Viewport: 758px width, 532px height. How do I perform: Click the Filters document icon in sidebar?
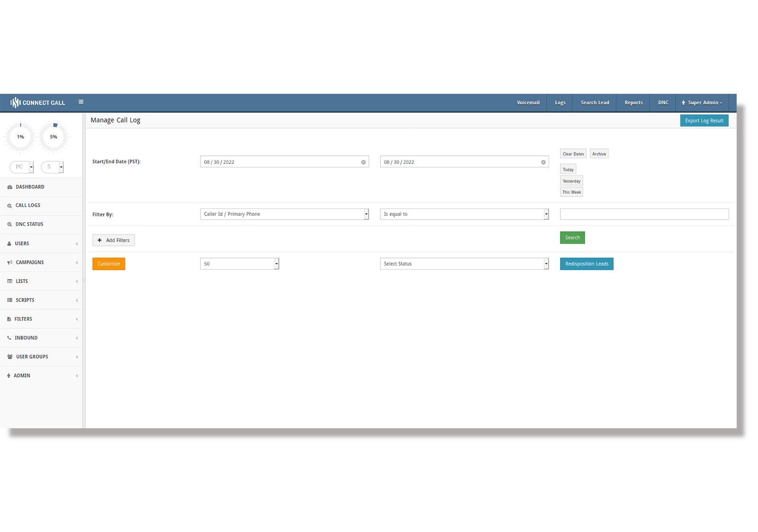(x=9, y=318)
